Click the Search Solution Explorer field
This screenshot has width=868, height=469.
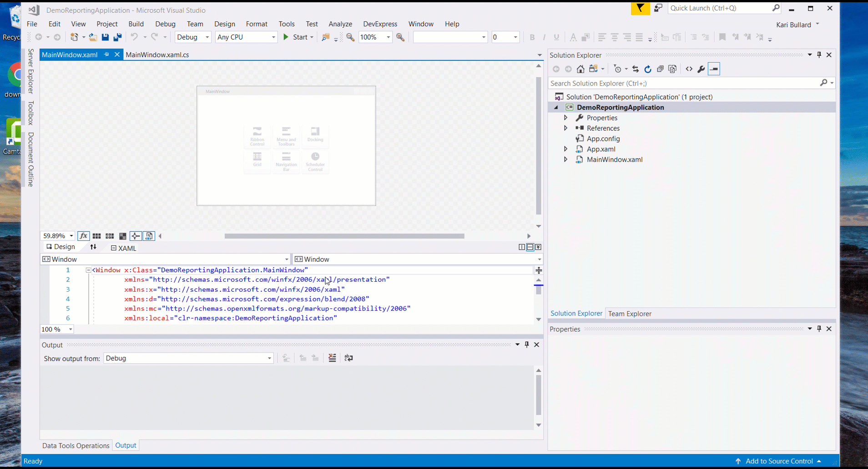tap(684, 83)
